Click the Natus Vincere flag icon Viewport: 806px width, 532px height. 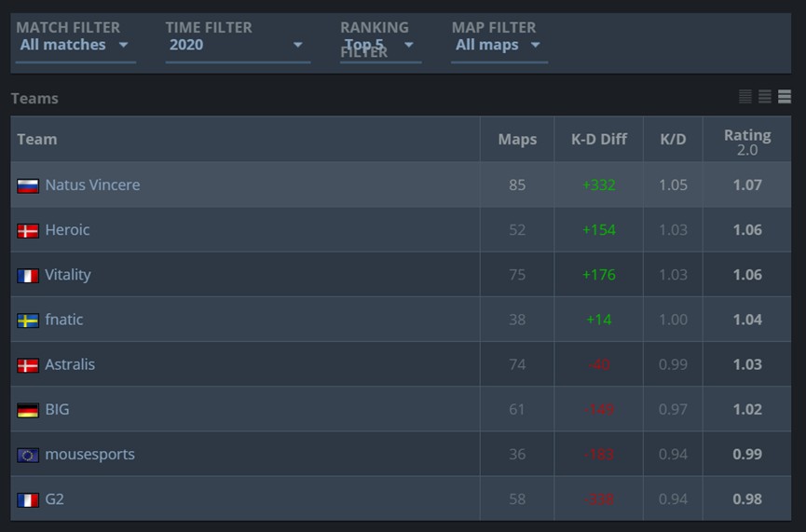pyautogui.click(x=28, y=185)
